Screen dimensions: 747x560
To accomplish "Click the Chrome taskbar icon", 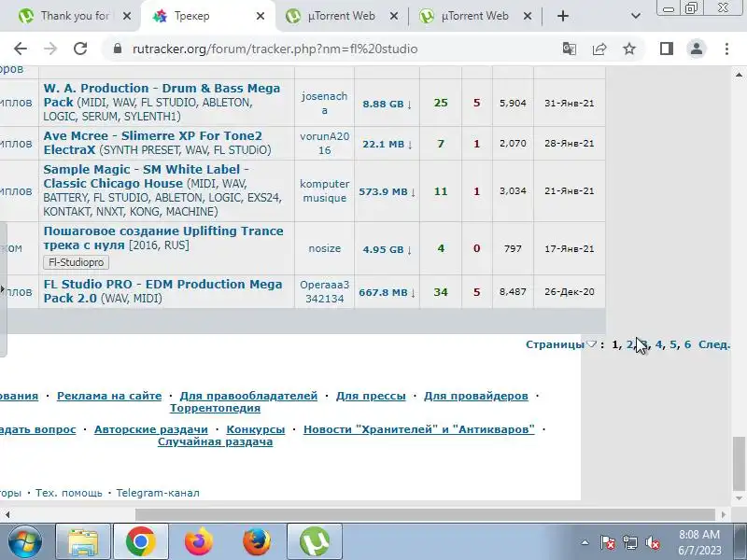I will (x=141, y=541).
